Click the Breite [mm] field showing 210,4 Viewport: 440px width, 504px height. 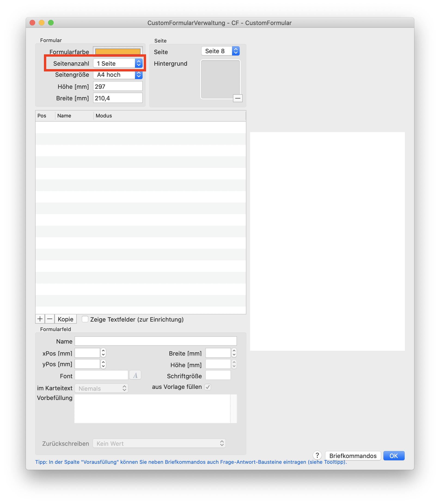118,98
